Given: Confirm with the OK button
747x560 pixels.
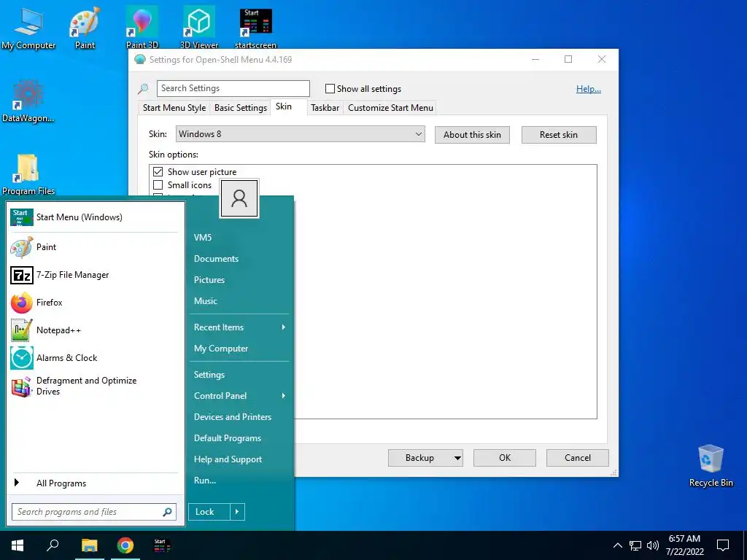Looking at the screenshot, I should point(505,458).
